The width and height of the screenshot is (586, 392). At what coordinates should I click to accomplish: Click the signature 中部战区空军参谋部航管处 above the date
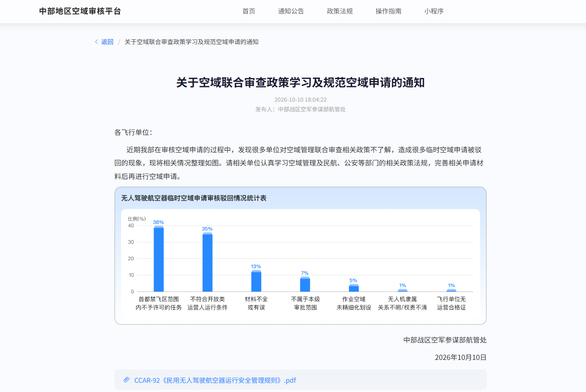tap(445, 340)
